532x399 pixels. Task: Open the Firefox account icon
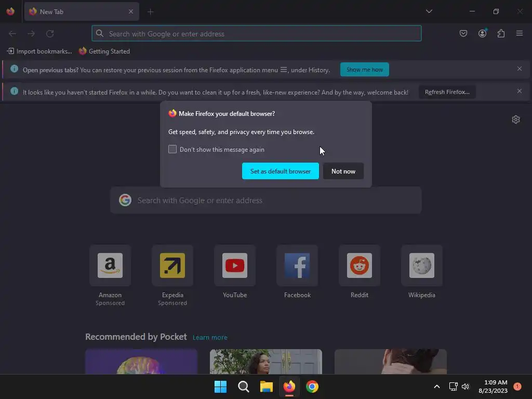click(482, 33)
